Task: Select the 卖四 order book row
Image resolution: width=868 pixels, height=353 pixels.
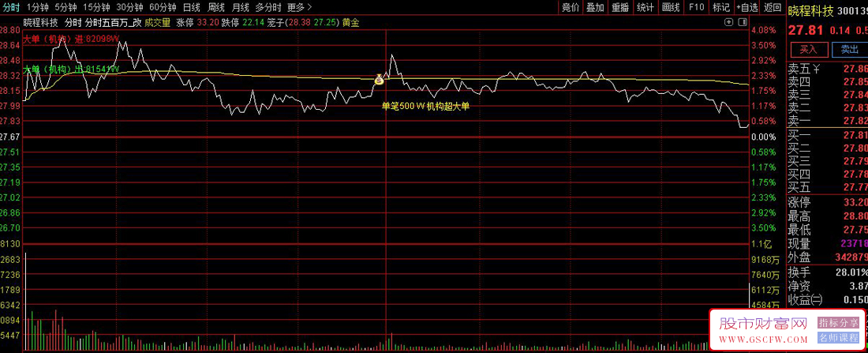Action: point(828,82)
